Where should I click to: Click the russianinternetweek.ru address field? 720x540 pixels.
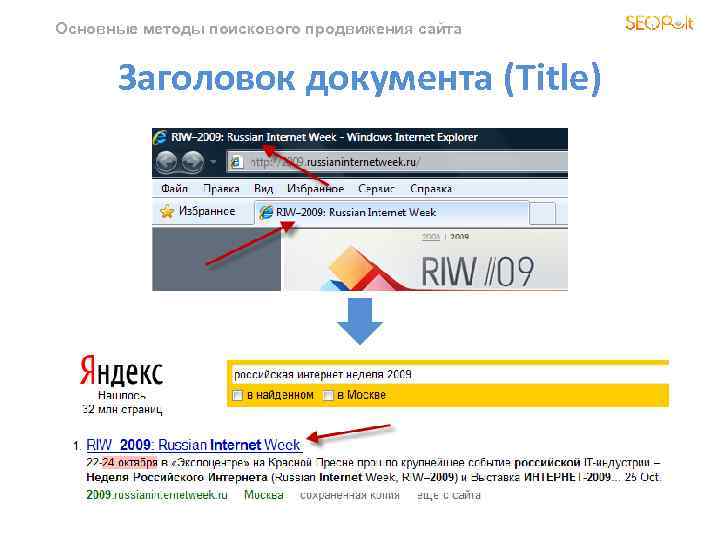tap(398, 162)
